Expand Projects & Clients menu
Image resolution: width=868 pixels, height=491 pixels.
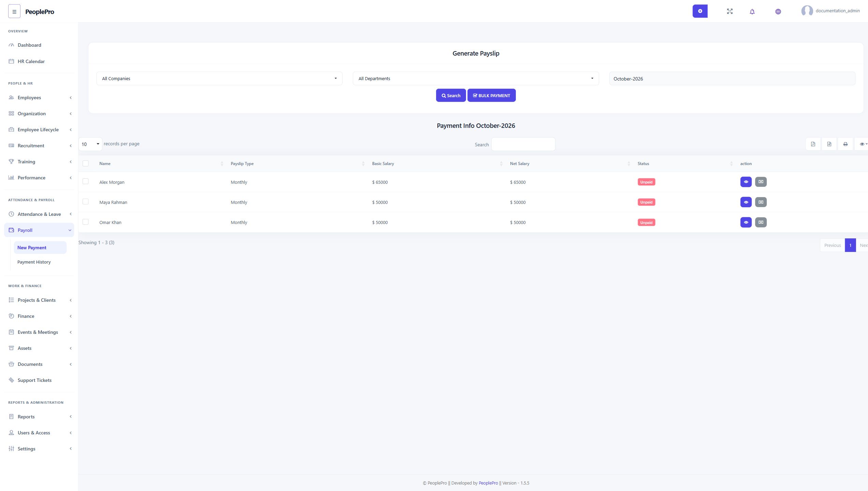coord(39,300)
